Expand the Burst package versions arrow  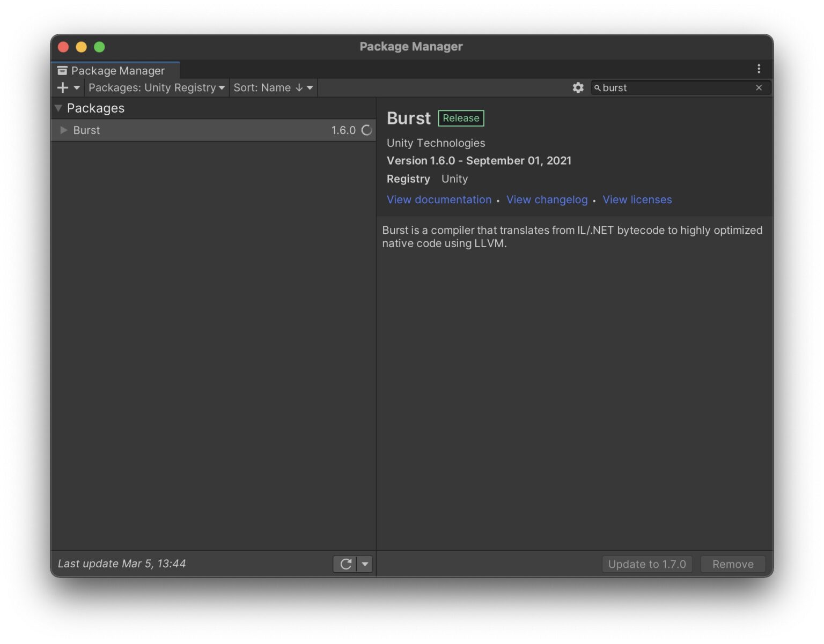click(63, 130)
